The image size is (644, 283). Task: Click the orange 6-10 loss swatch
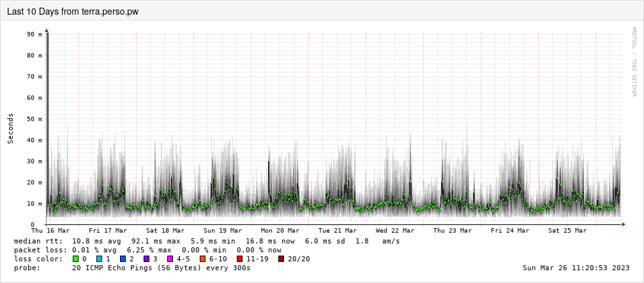(202, 259)
